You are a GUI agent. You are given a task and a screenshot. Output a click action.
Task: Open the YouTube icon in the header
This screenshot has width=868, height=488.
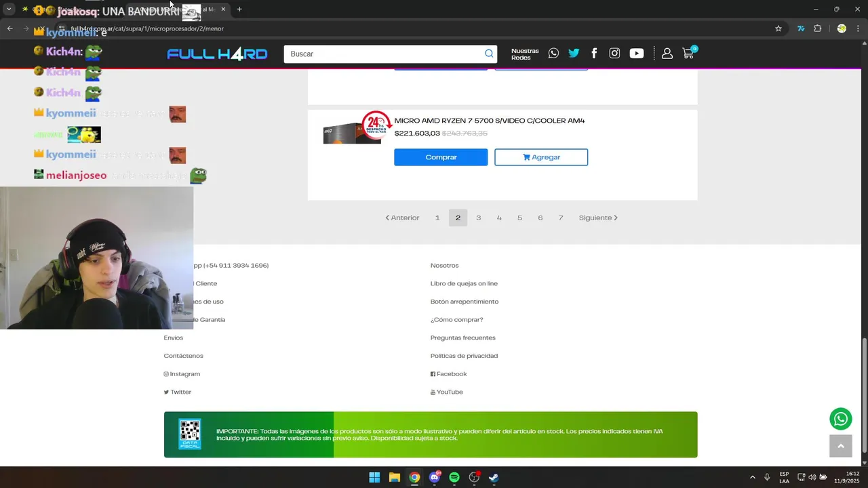pyautogui.click(x=636, y=54)
